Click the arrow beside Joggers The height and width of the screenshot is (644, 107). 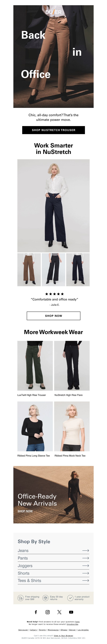85,565
